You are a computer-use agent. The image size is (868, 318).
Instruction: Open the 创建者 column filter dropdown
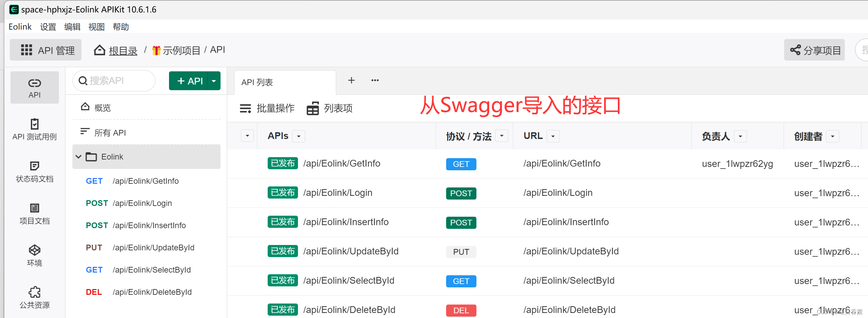tap(833, 136)
